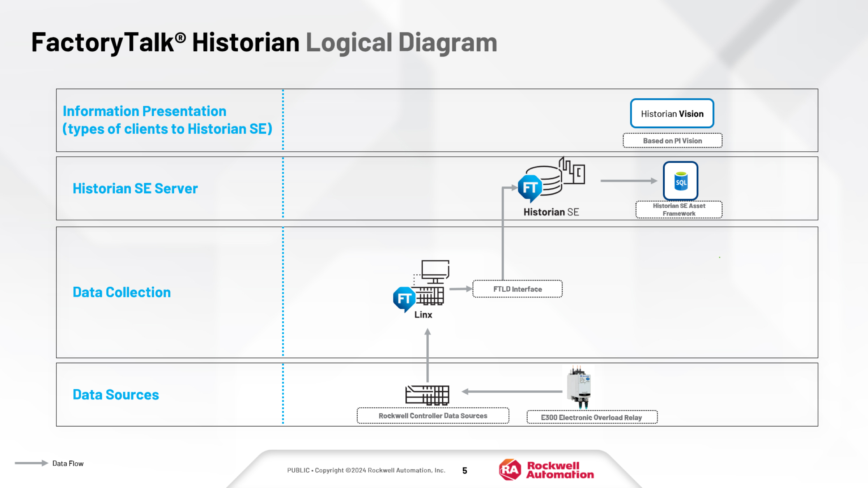Click the page number 5

[465, 470]
